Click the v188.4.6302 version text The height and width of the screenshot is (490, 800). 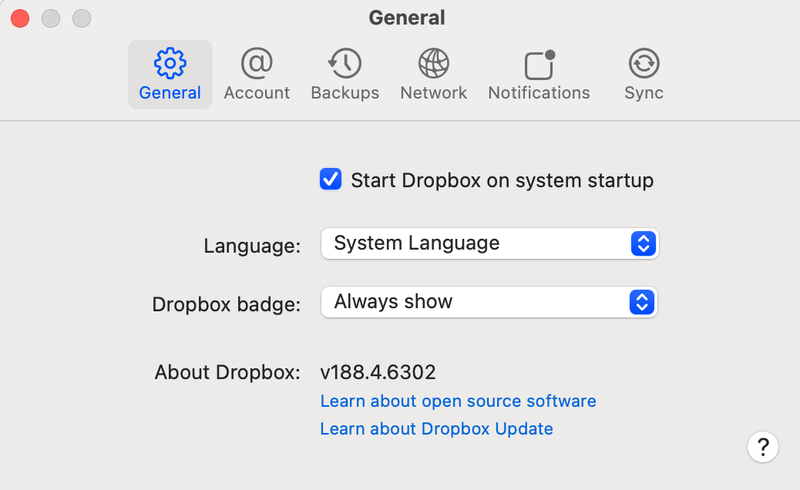pyautogui.click(x=378, y=372)
